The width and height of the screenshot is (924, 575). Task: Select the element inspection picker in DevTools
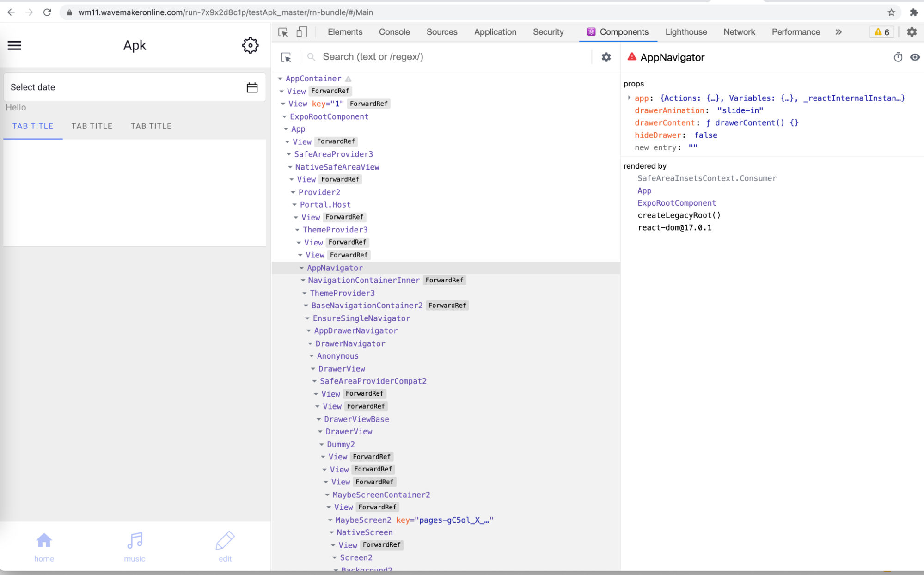click(282, 32)
